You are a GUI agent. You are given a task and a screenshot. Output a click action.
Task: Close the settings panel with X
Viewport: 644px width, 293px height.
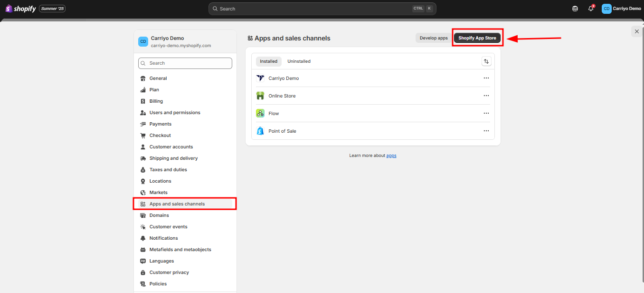(x=637, y=31)
